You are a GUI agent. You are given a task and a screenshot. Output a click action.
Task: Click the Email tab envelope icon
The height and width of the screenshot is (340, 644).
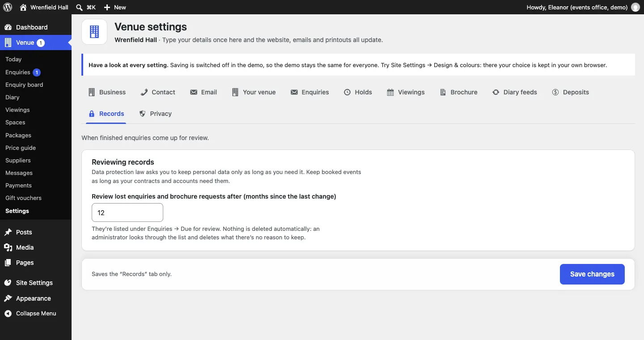[x=194, y=92]
